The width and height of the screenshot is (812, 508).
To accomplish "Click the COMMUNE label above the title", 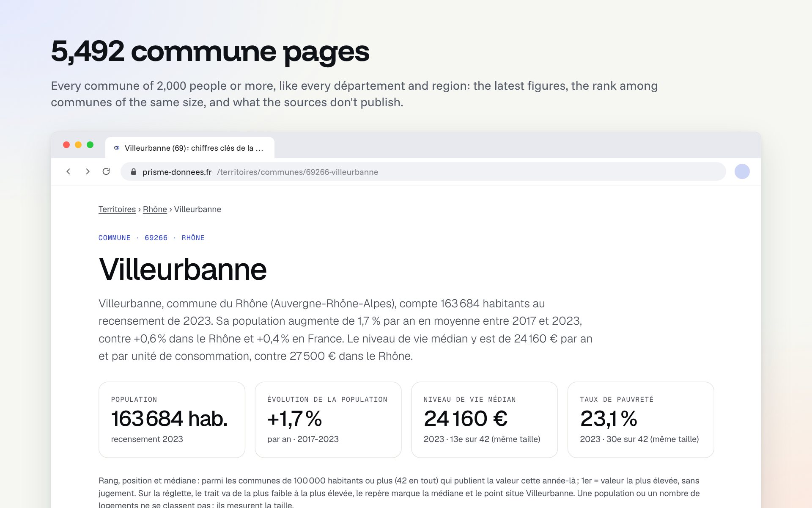I will point(115,238).
